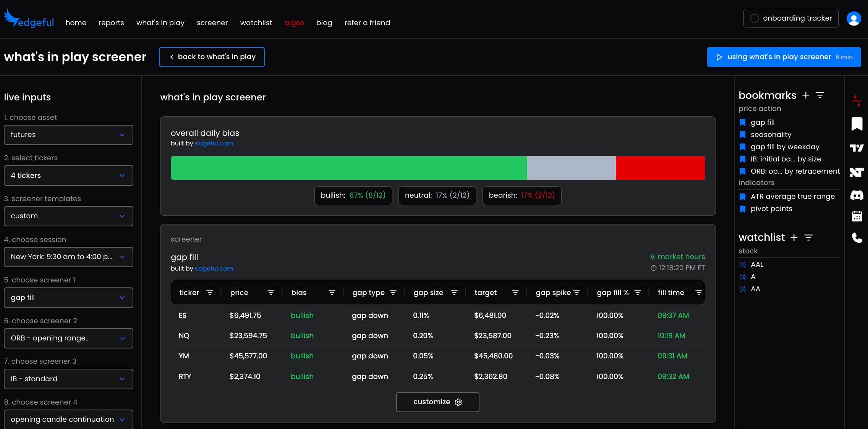The image size is (868, 429).
Task: Click the plus icon next to bookmarks
Action: point(806,95)
